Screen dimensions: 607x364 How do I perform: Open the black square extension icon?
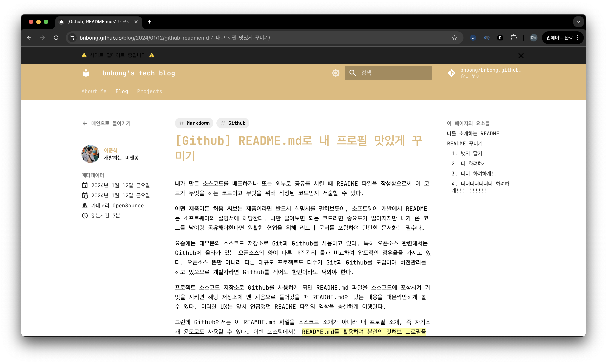[x=500, y=38]
